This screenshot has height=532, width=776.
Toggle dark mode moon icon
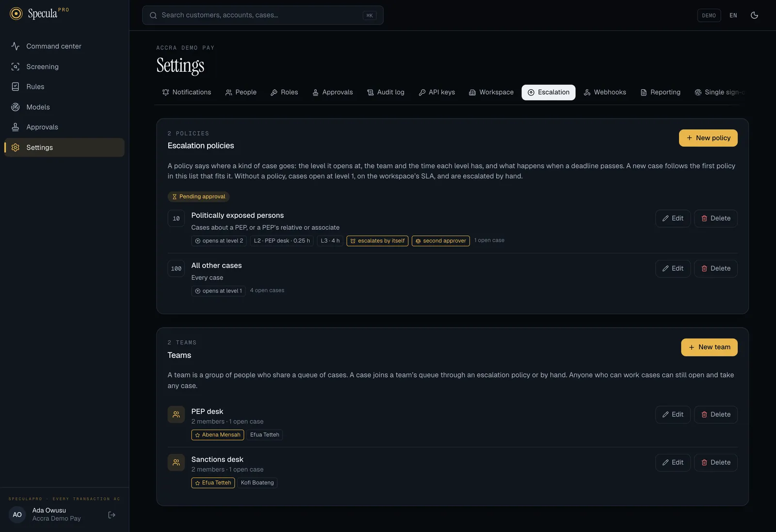(754, 15)
